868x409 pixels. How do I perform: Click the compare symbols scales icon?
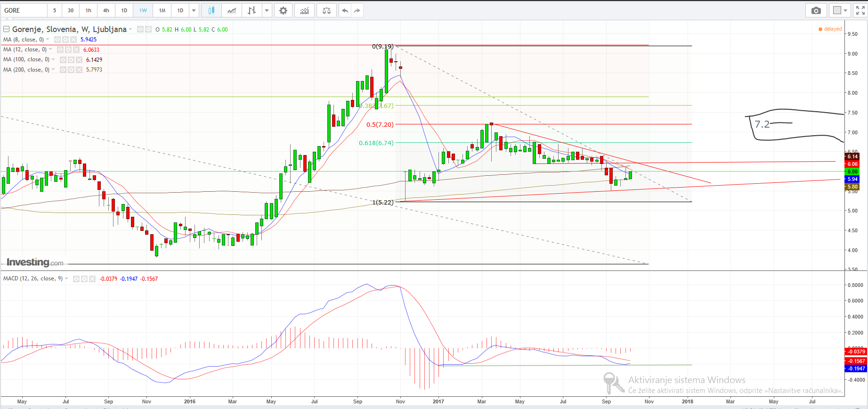point(326,10)
